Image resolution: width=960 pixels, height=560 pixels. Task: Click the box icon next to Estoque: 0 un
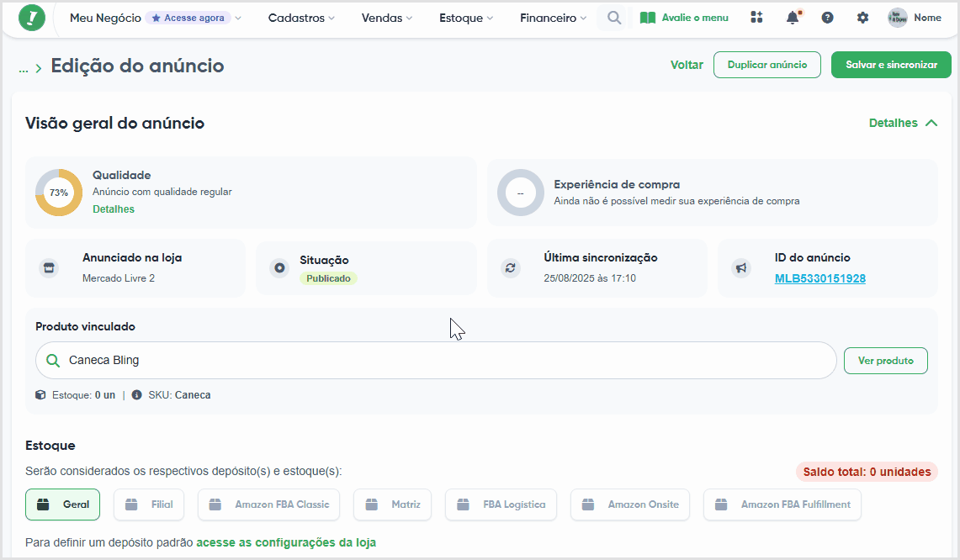[x=40, y=394]
